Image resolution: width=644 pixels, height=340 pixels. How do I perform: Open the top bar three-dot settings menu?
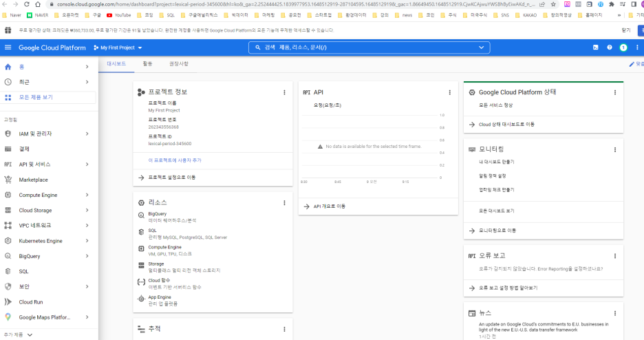click(637, 47)
